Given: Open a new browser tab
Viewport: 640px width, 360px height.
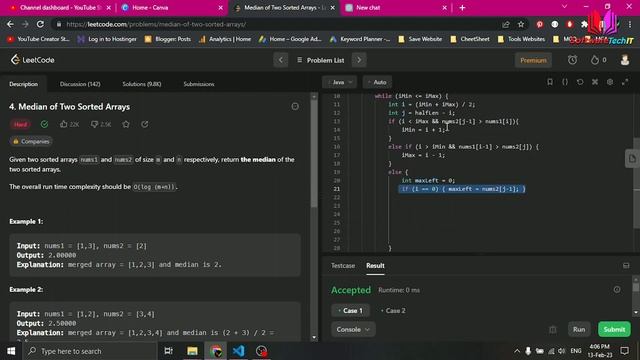Looking at the screenshot, I should 462,8.
